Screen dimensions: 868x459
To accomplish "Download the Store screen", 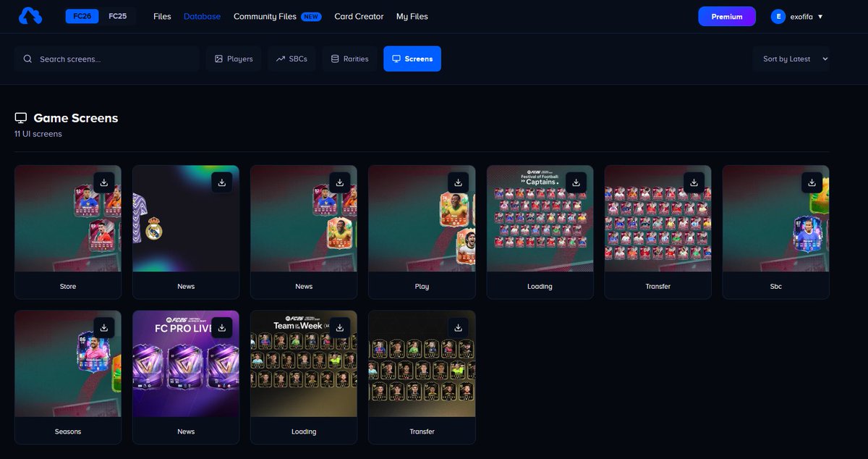I will click(104, 183).
